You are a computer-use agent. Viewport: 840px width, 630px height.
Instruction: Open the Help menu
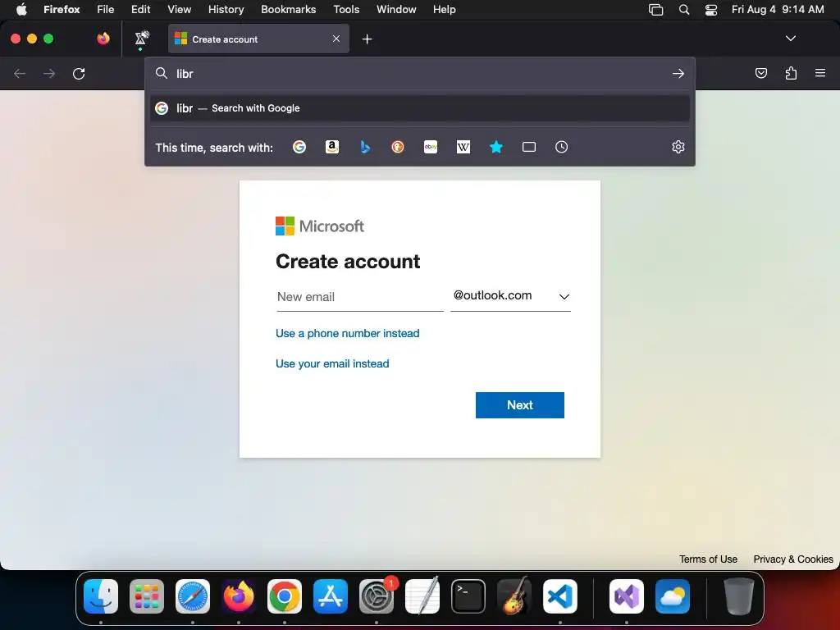click(x=444, y=9)
